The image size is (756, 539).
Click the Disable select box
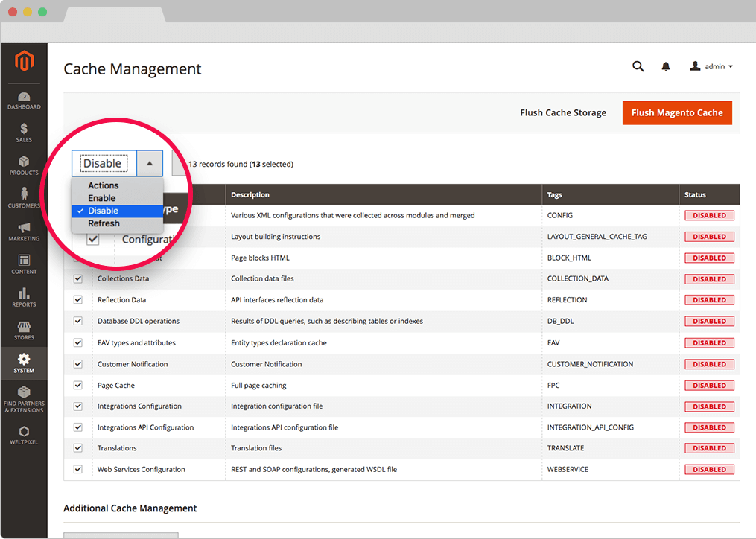[104, 163]
